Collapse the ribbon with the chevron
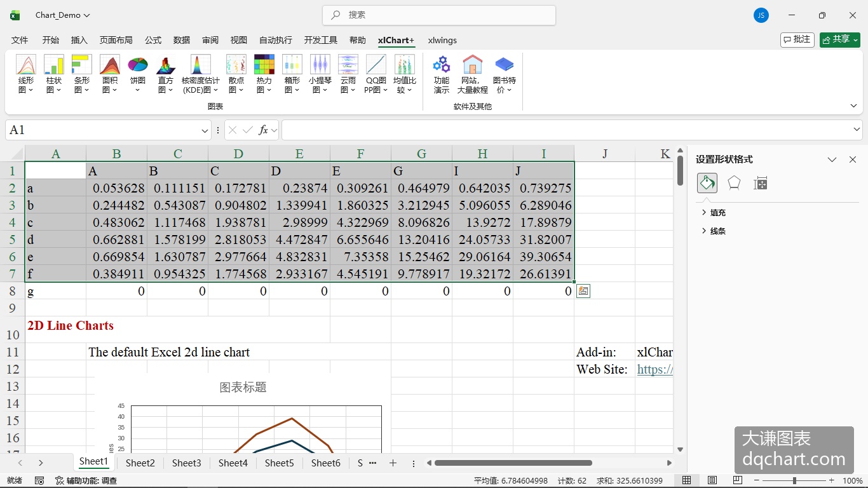The image size is (868, 488). [x=853, y=106]
